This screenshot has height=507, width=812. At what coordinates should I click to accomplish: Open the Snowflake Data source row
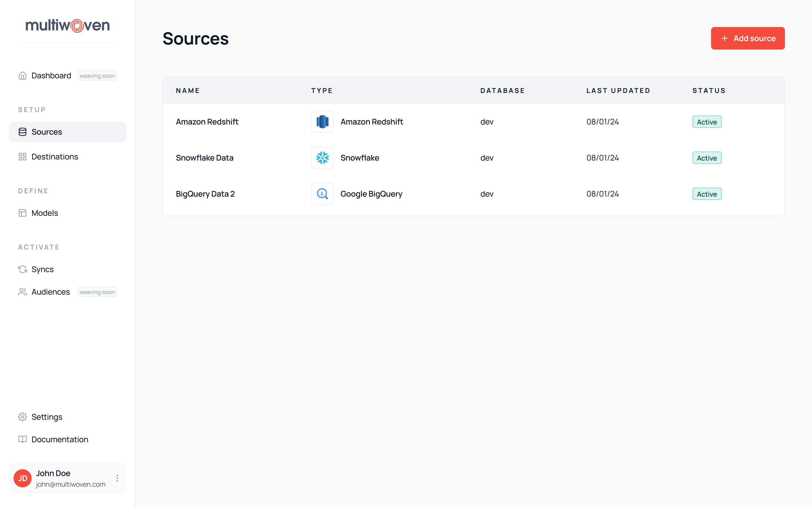pyautogui.click(x=204, y=158)
